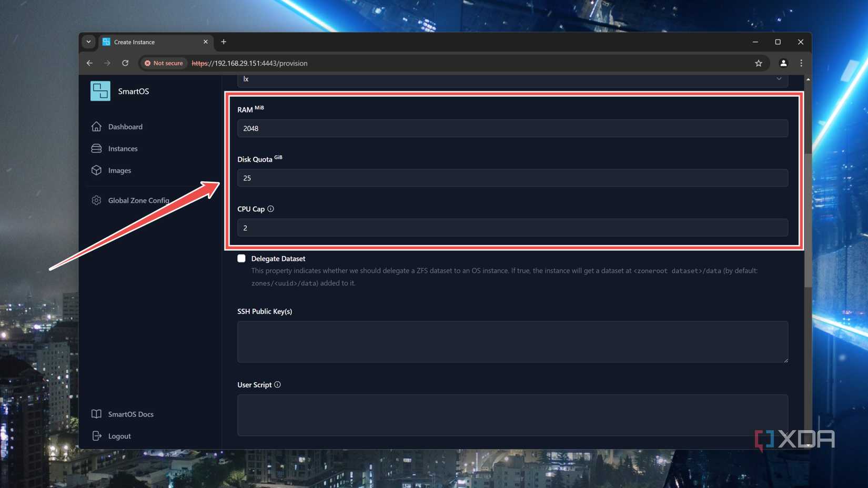868x488 pixels.
Task: Reload the provision page
Action: [125, 63]
